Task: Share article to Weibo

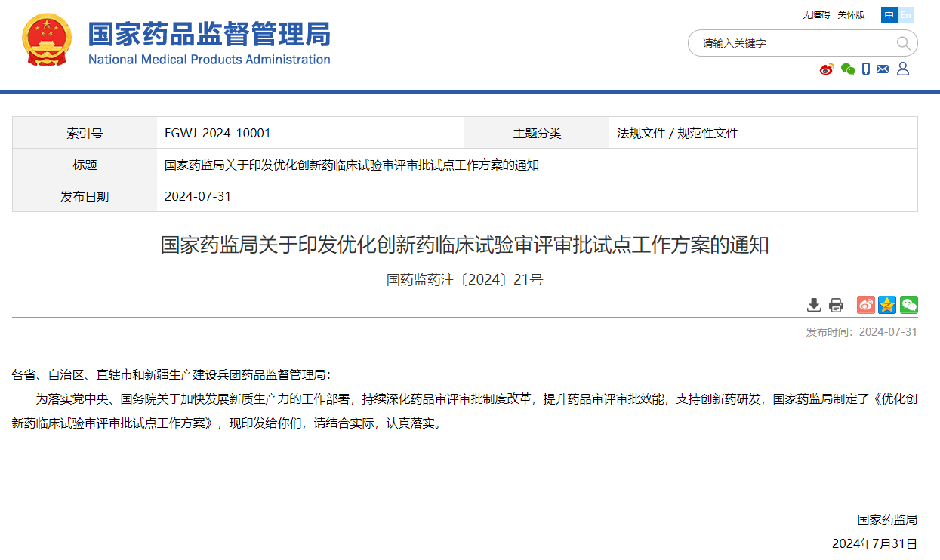Action: [x=865, y=305]
